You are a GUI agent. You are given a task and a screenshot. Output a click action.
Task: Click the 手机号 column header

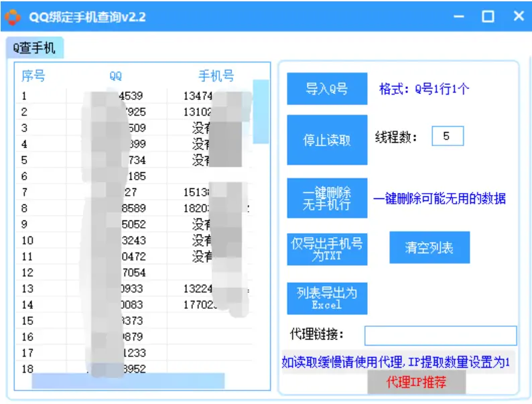point(216,76)
